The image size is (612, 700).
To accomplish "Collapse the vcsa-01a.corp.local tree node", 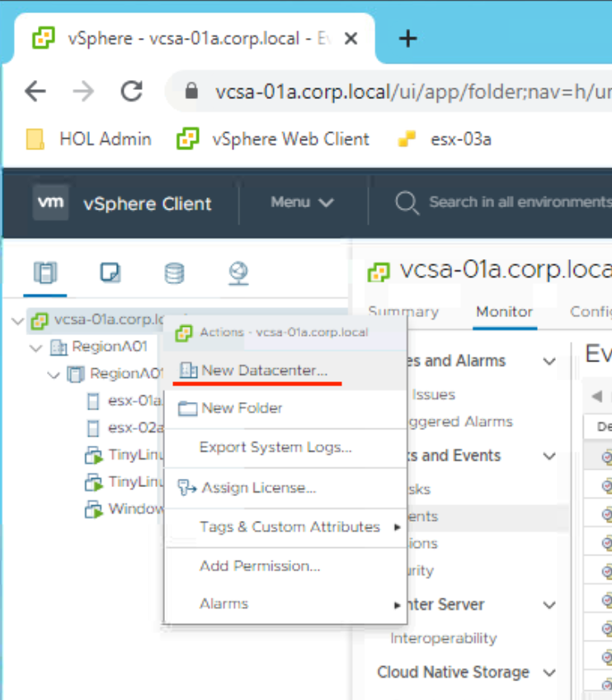I will (x=17, y=320).
